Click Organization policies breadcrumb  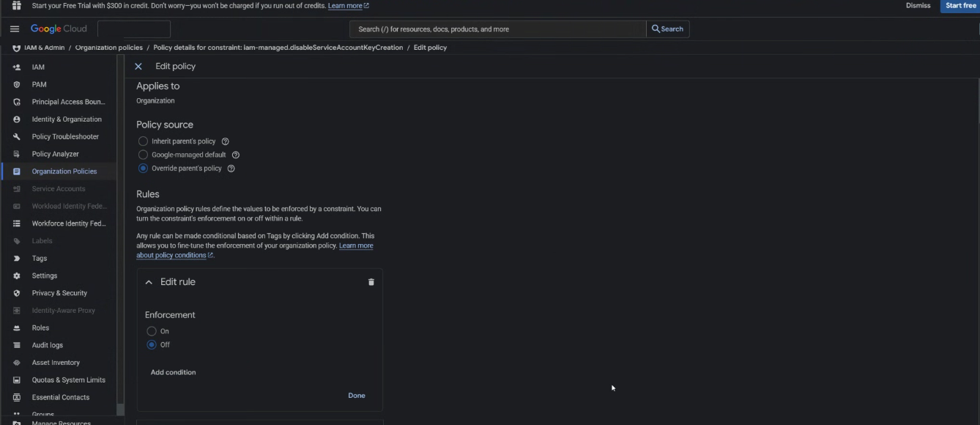click(109, 48)
